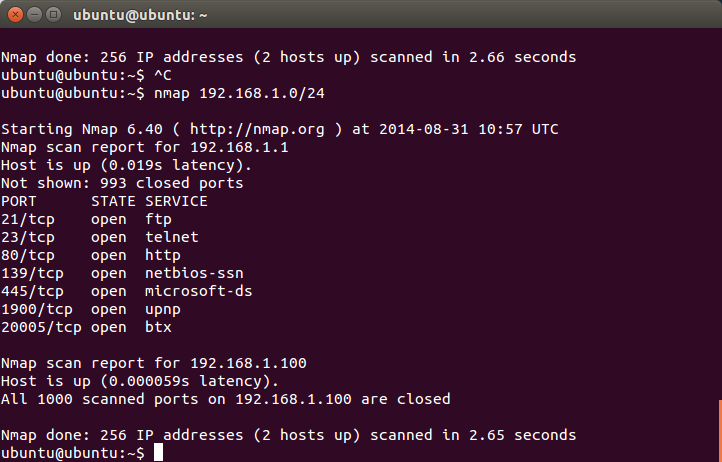Click the ^C interrupted prompt line
The height and width of the screenshot is (462, 722).
click(86, 75)
